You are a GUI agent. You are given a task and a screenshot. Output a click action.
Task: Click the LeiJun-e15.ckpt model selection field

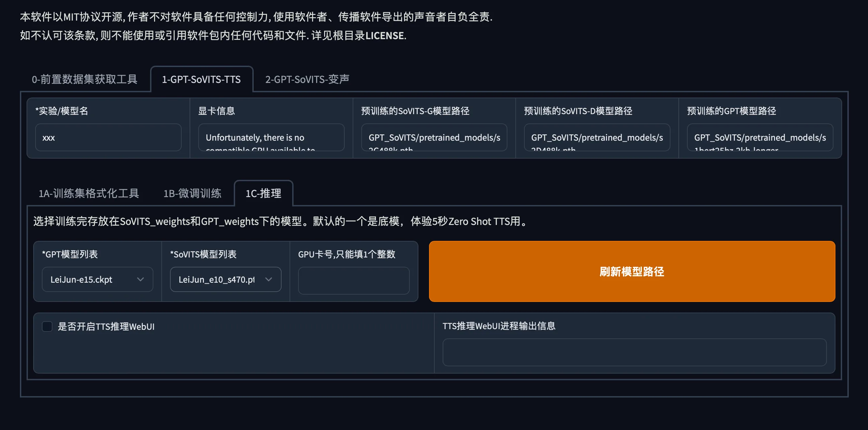click(x=88, y=279)
